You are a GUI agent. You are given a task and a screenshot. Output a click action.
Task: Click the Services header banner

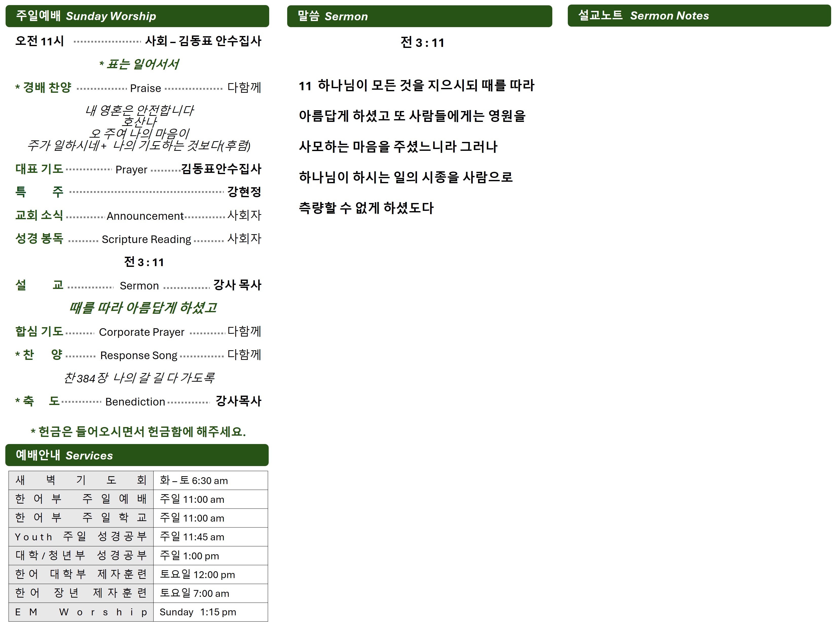point(137,455)
